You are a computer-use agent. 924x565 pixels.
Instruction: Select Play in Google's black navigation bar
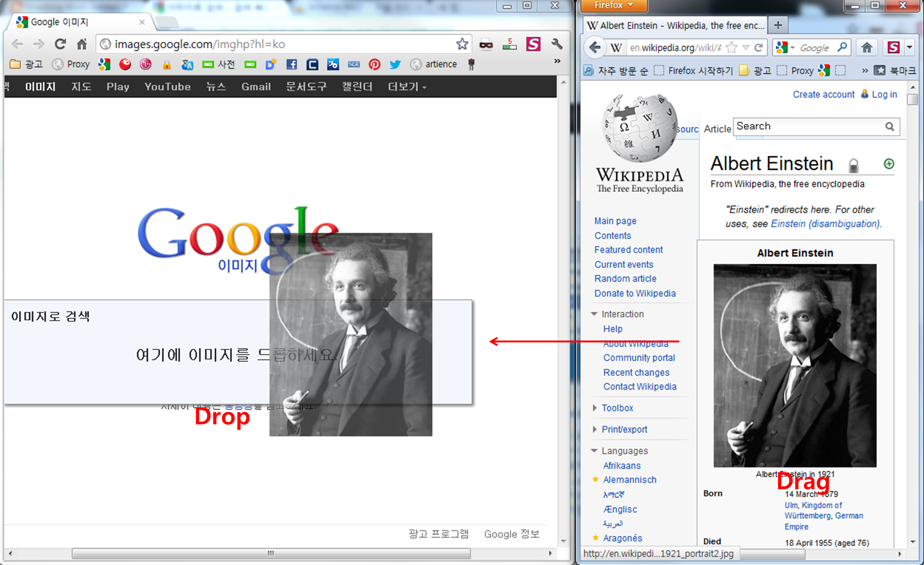tap(118, 87)
